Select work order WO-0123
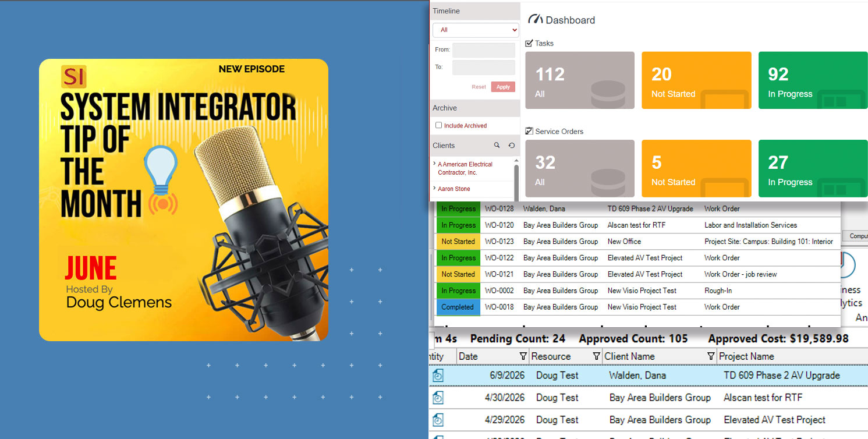This screenshot has height=439, width=868. pos(499,241)
